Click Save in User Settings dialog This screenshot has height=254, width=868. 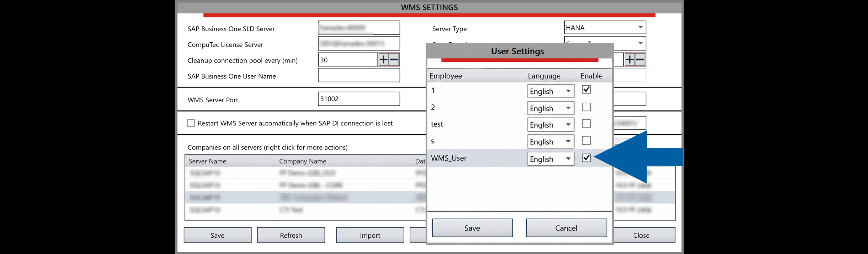click(x=472, y=228)
